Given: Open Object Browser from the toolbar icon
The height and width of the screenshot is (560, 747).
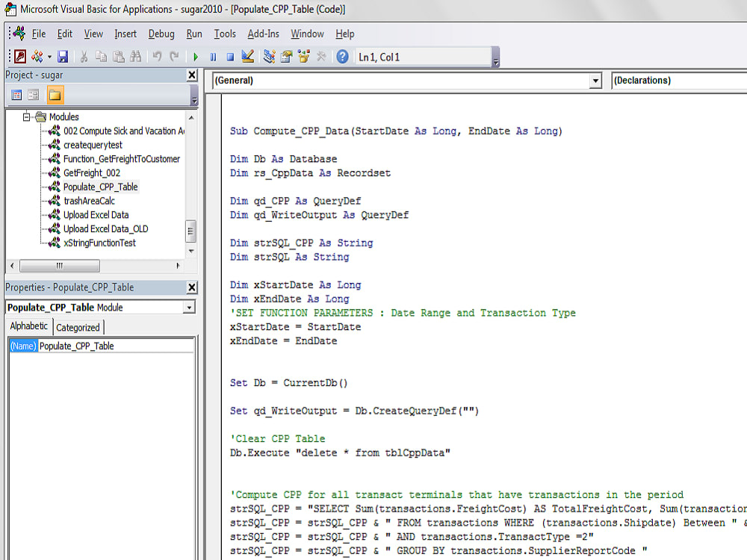Looking at the screenshot, I should [303, 57].
